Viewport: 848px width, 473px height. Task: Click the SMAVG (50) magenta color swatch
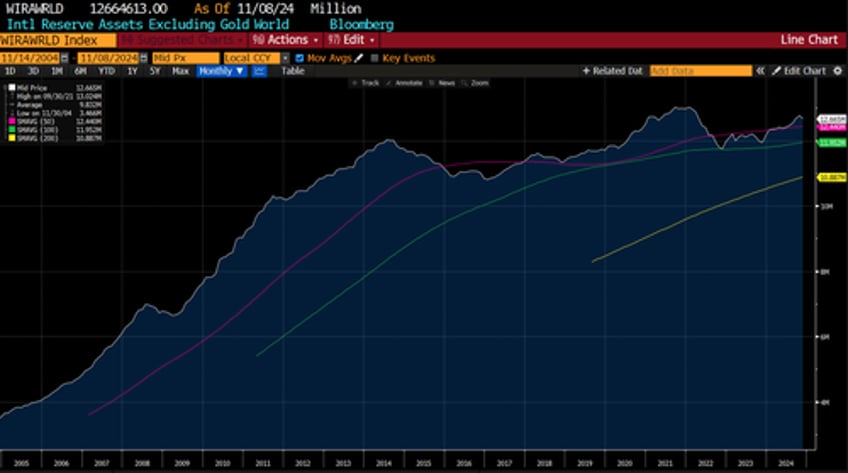12,121
